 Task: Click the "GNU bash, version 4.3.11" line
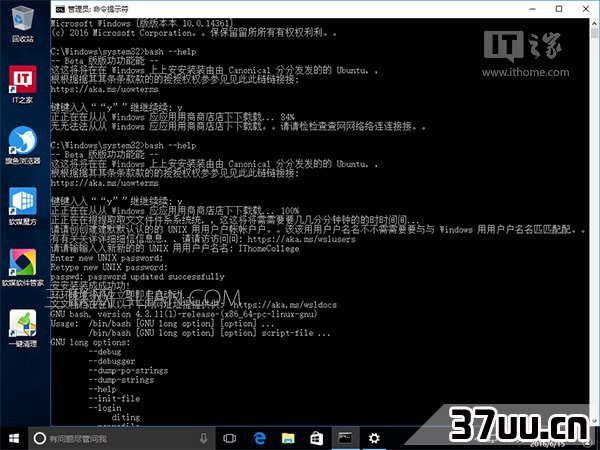[x=184, y=314]
